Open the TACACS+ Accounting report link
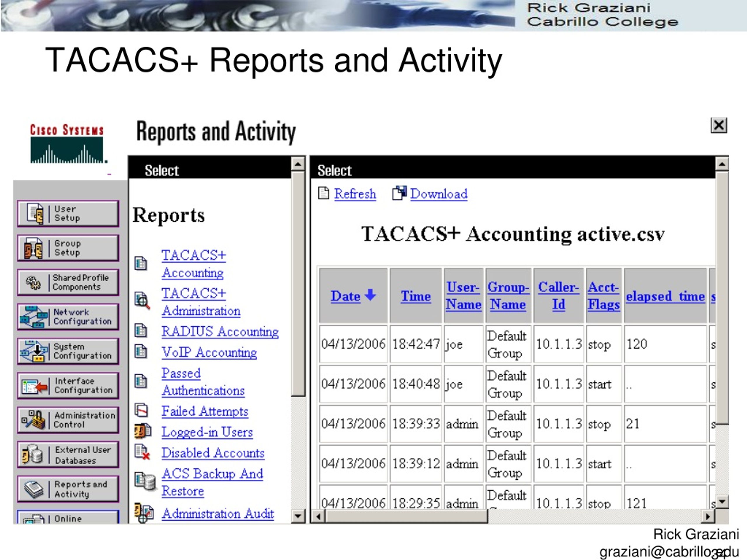 (193, 264)
